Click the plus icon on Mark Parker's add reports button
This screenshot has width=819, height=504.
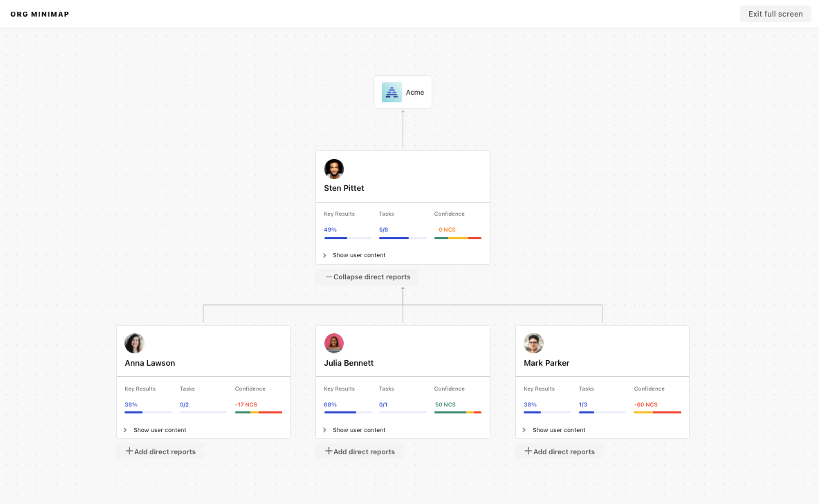527,451
